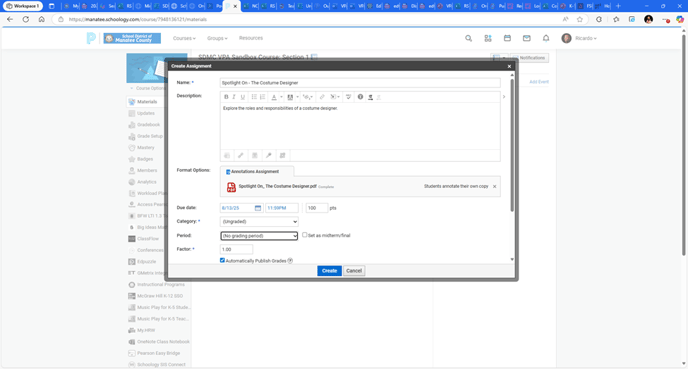Image resolution: width=688 pixels, height=369 pixels.
Task: Open the spell check tool in editor
Action: click(x=348, y=97)
